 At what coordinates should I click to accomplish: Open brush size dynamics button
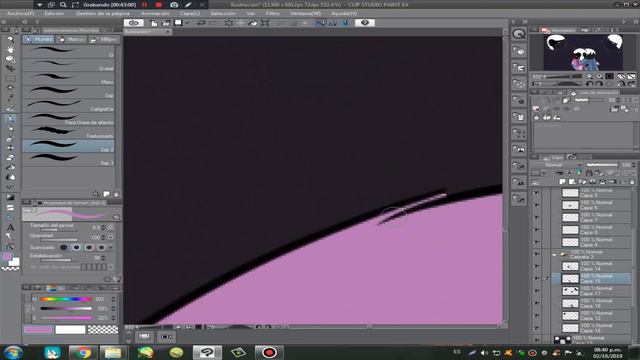tap(110, 227)
